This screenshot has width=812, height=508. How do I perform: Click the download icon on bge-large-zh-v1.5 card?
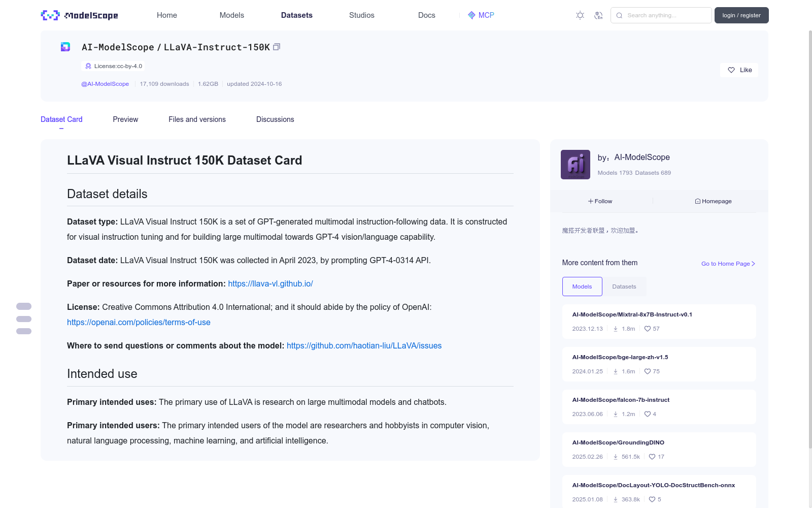pyautogui.click(x=616, y=371)
